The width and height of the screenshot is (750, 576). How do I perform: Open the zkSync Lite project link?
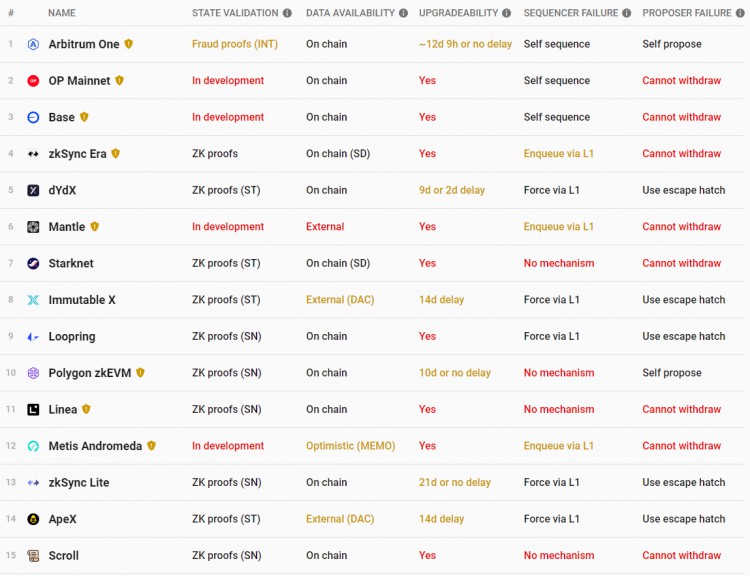(x=78, y=483)
